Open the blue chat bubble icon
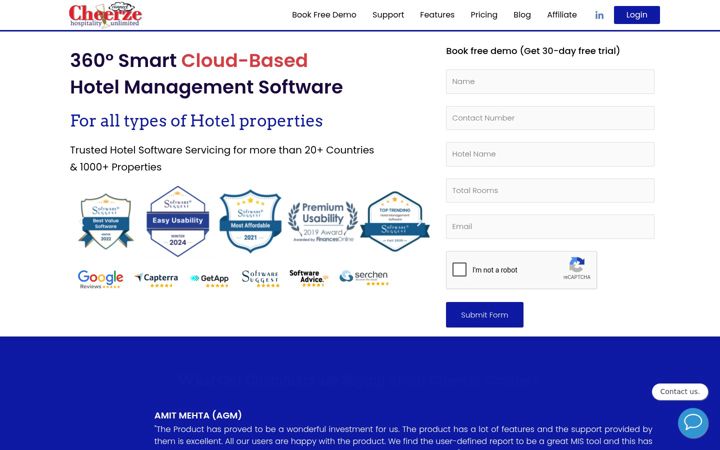The height and width of the screenshot is (450, 720). pos(693,422)
